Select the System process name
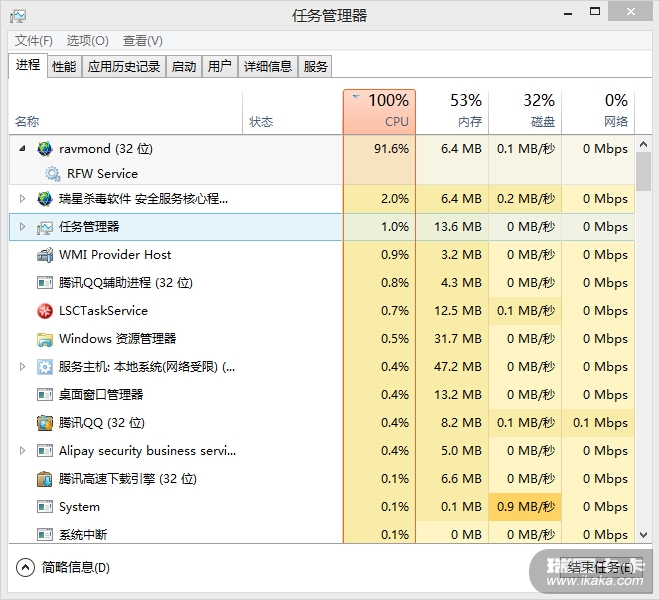Image resolution: width=660 pixels, height=600 pixels. coord(79,507)
